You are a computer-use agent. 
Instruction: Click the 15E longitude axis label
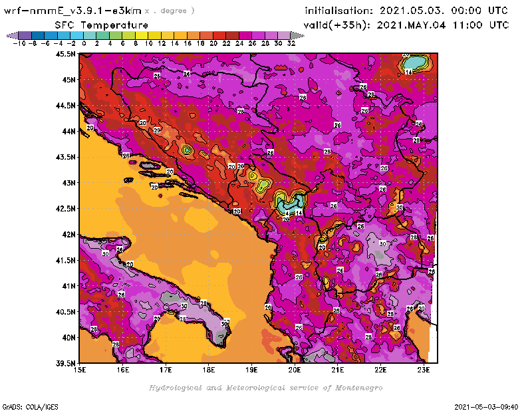click(80, 370)
